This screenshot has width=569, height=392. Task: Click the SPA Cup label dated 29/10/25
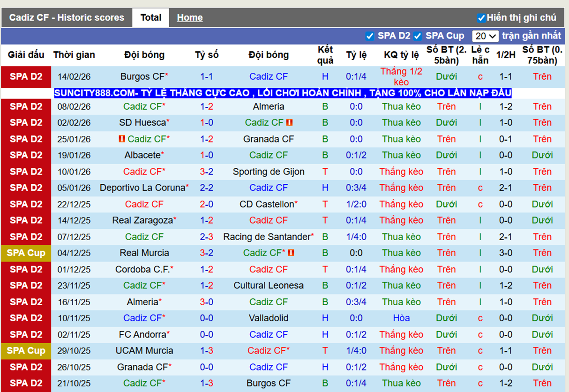tap(26, 350)
